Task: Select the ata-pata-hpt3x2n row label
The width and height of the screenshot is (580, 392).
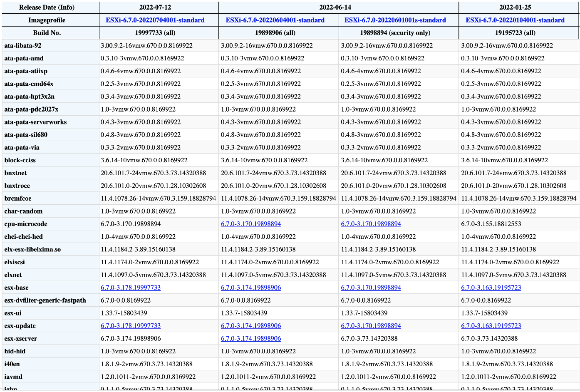Action: click(x=29, y=97)
